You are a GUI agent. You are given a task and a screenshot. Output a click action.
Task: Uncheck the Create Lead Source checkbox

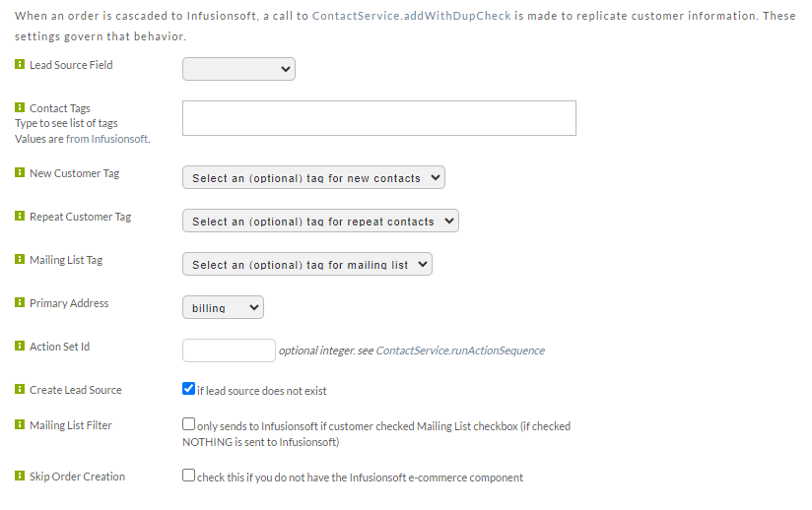point(188,389)
